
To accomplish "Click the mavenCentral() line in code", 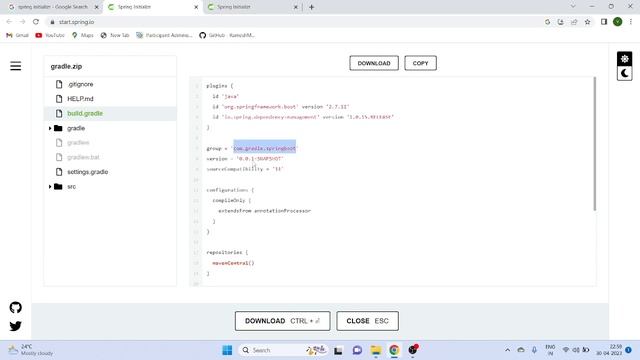I will tap(233, 263).
